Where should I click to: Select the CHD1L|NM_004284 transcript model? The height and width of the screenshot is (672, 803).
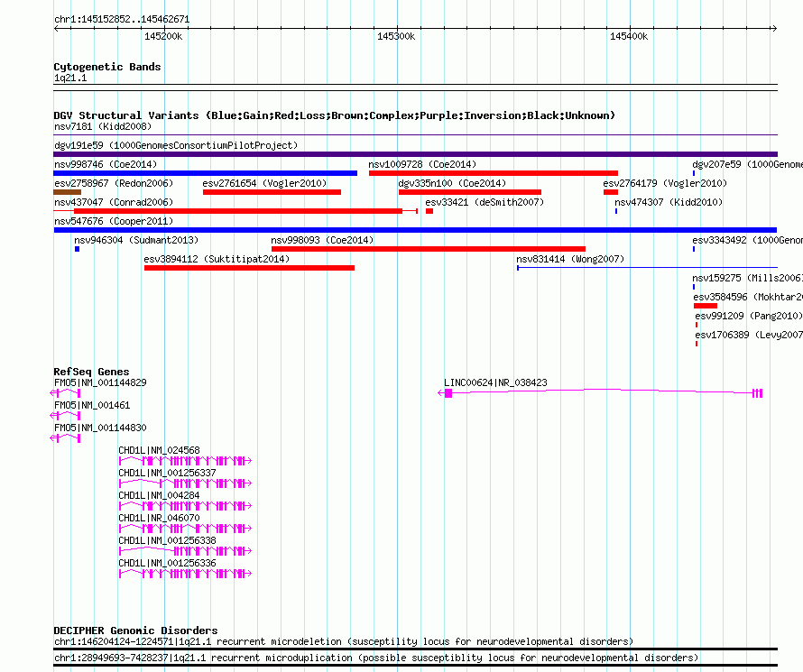click(x=185, y=506)
